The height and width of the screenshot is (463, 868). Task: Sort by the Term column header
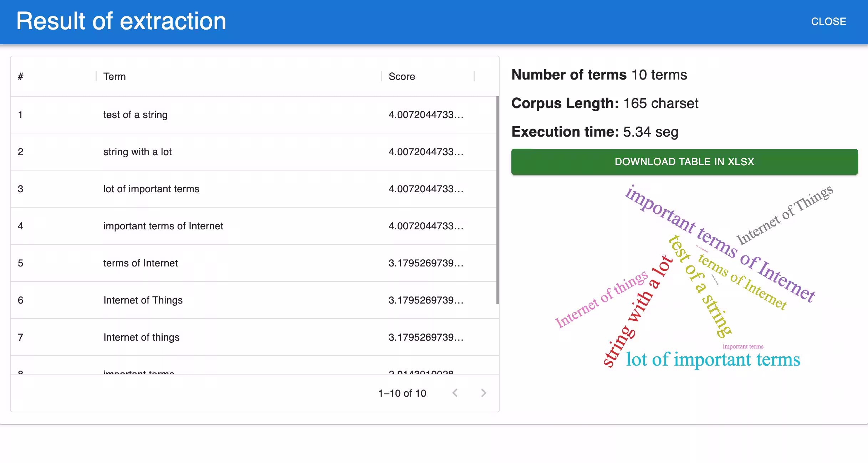click(x=114, y=76)
